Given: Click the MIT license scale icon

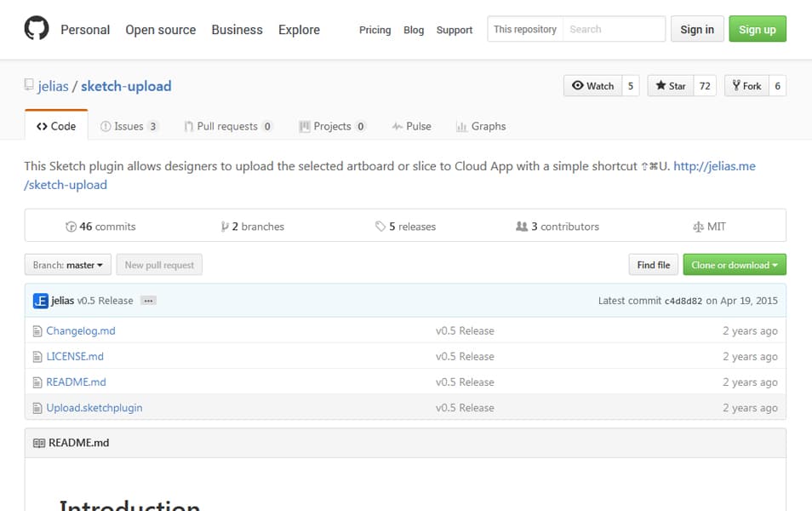Looking at the screenshot, I should [699, 227].
